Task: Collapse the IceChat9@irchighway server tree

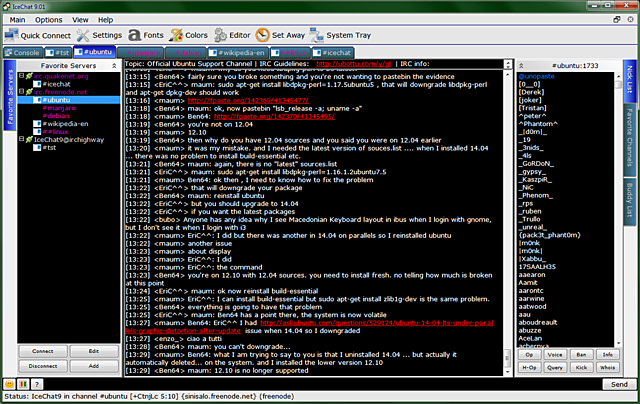Action: 22,140
